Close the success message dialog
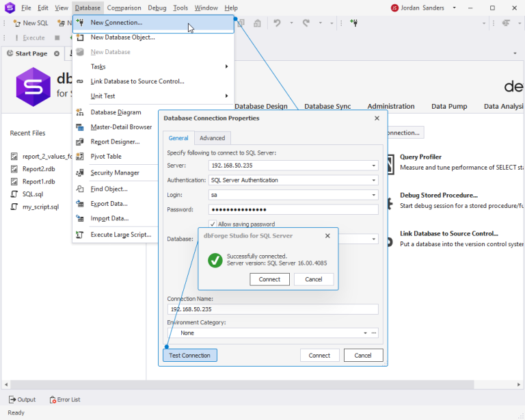Viewport: 525px width, 420px height. click(x=327, y=236)
